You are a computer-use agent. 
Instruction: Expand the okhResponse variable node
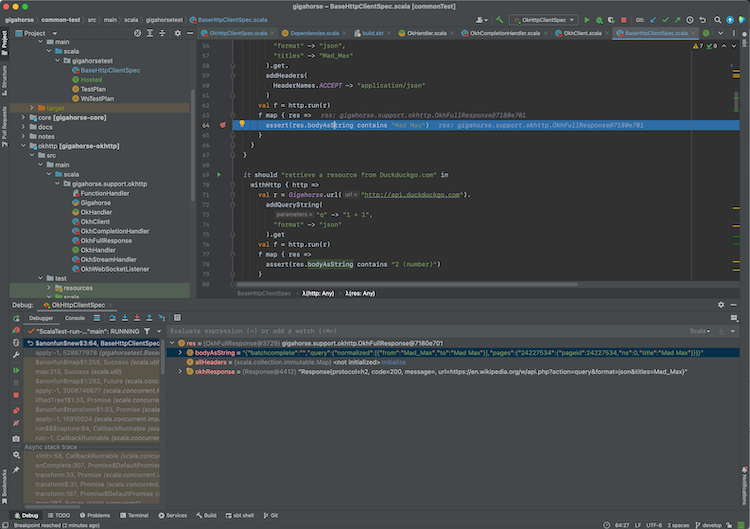[x=181, y=372]
